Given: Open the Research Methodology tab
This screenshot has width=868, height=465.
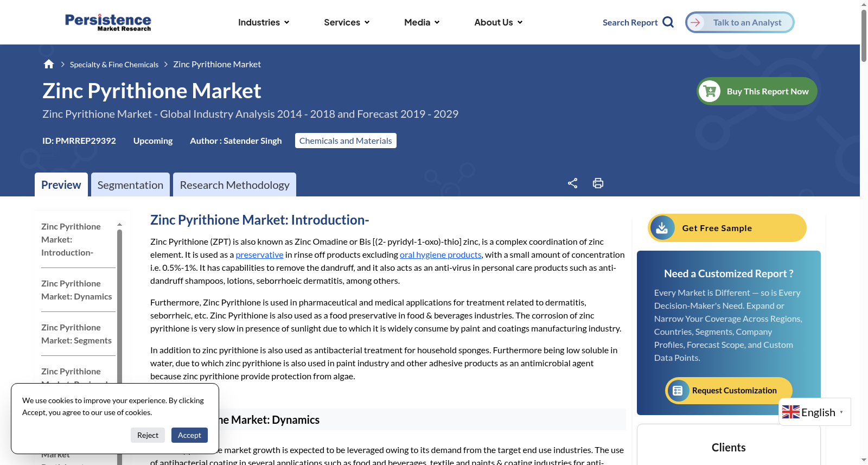Looking at the screenshot, I should pyautogui.click(x=235, y=184).
